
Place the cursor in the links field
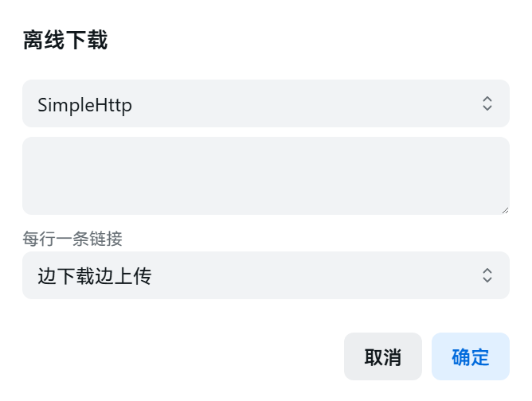point(265,175)
